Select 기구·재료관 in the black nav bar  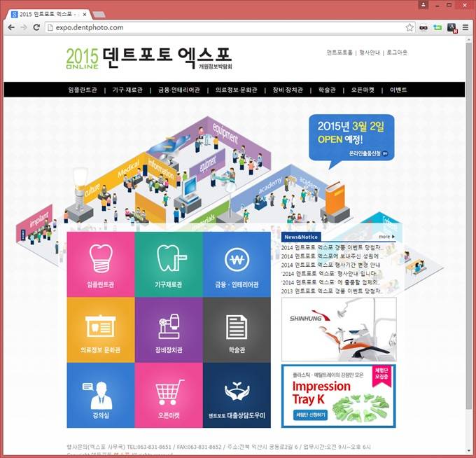[127, 90]
